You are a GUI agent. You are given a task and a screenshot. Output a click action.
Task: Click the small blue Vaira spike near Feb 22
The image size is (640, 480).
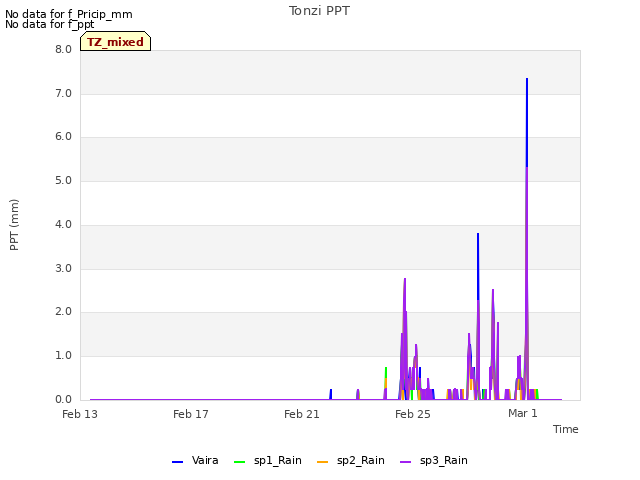click(x=331, y=394)
